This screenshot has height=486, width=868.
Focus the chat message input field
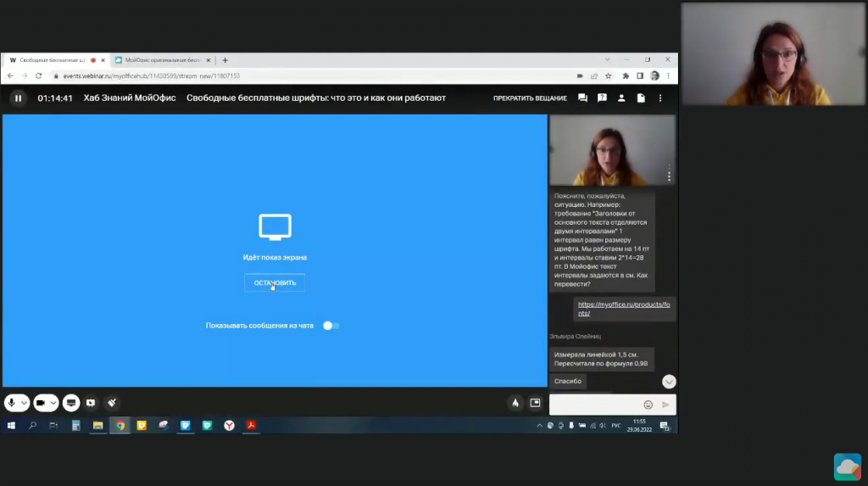595,405
